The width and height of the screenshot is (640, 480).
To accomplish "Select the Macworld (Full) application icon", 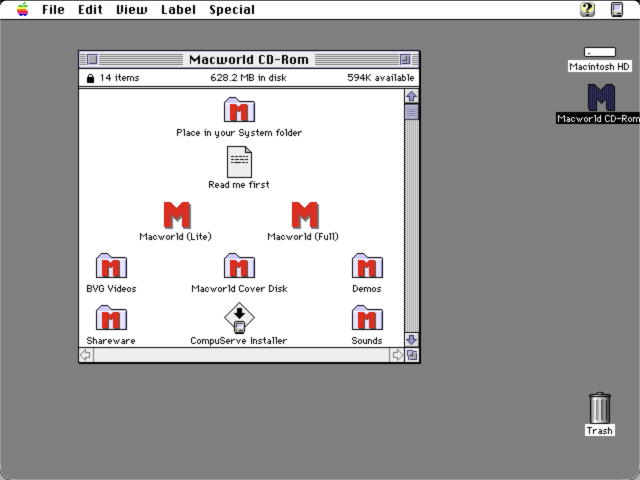I will pos(304,215).
